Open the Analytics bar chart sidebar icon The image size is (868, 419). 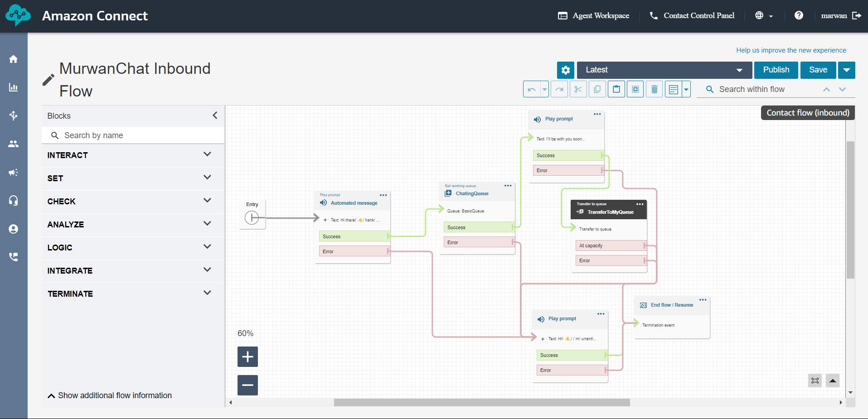pyautogui.click(x=14, y=87)
